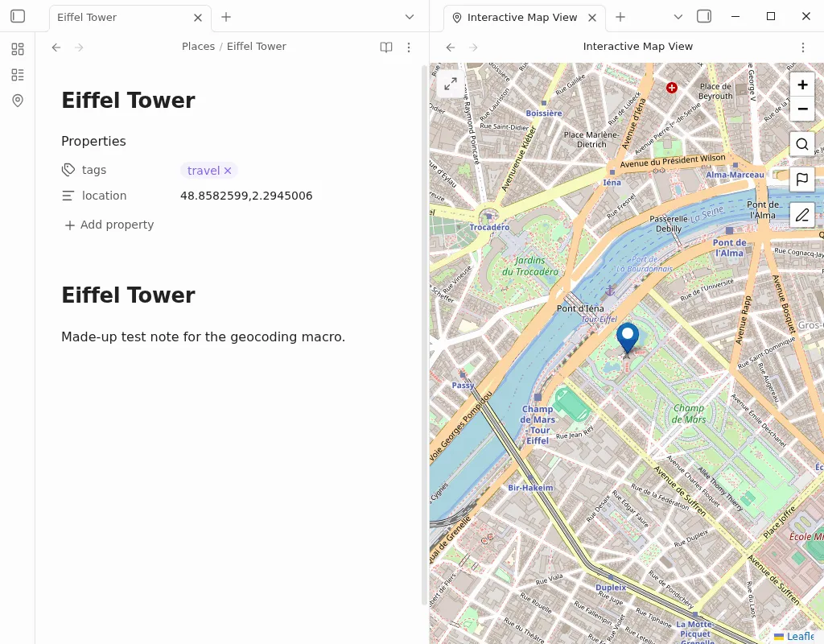Click the note pane vertical scrollbar
The image size is (824, 644).
(x=424, y=336)
